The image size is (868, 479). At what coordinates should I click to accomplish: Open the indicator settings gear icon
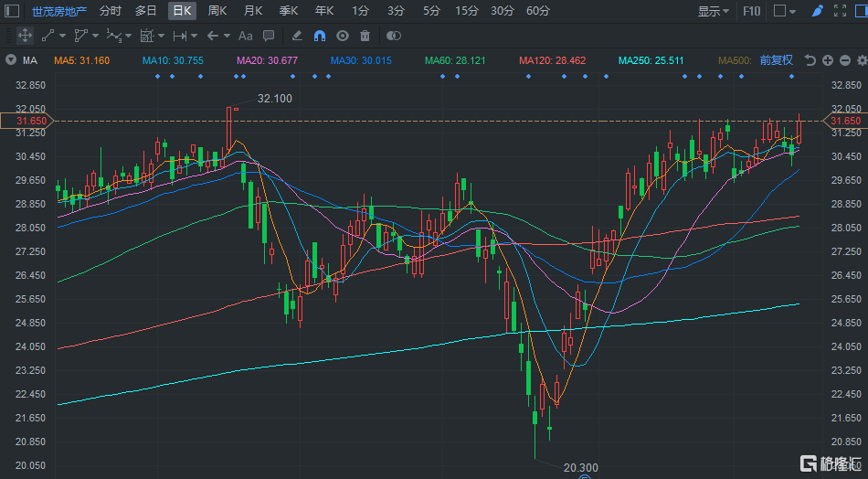862,60
